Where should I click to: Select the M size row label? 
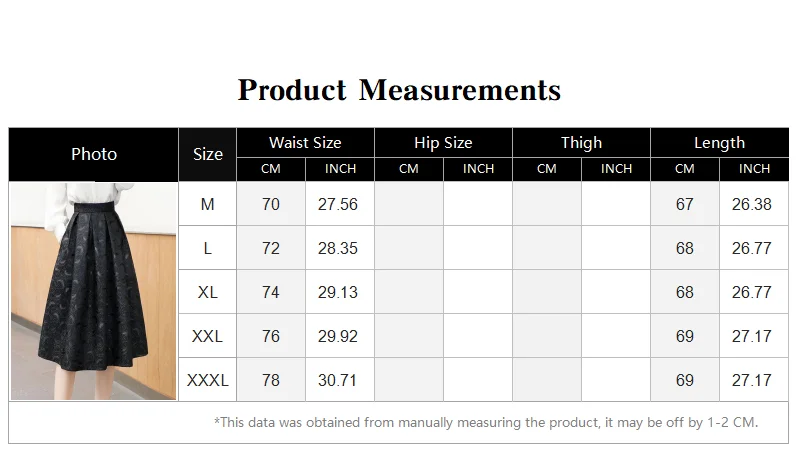click(208, 204)
